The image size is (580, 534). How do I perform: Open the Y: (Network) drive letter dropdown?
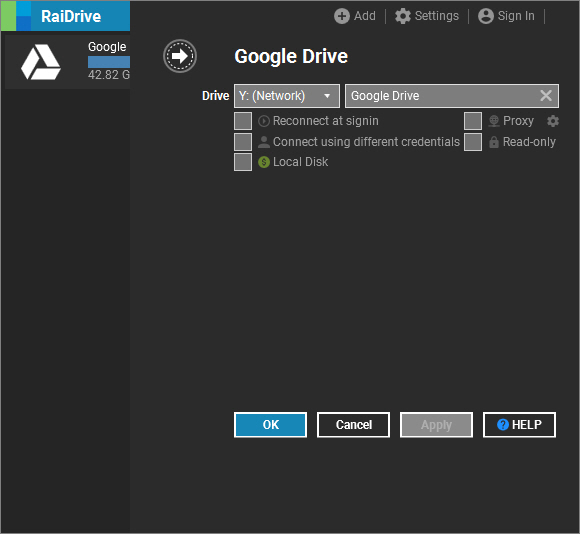point(287,96)
